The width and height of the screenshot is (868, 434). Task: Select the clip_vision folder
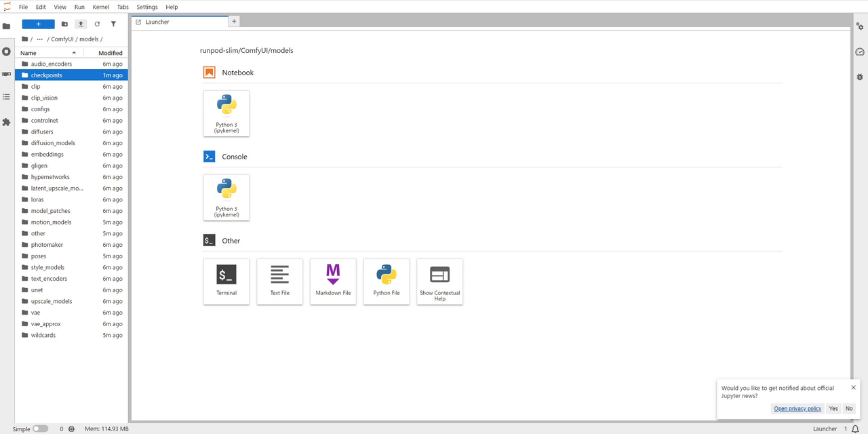coord(71,98)
